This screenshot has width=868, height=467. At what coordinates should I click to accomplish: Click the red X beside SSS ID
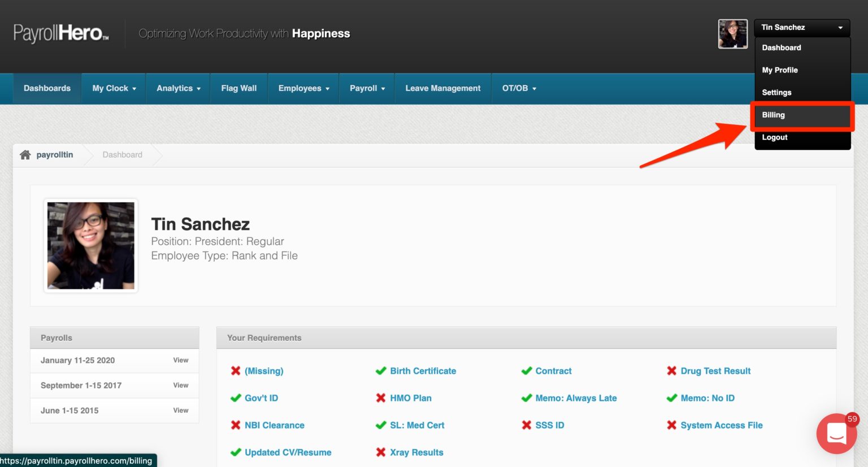pyautogui.click(x=526, y=425)
